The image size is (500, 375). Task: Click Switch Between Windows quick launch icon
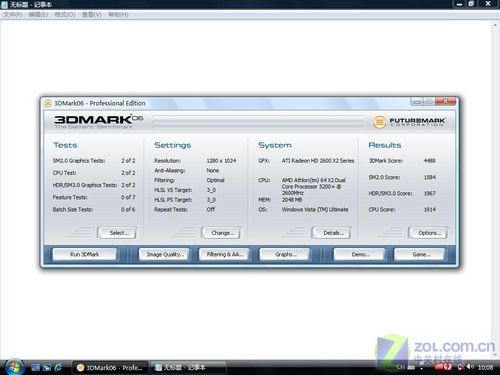tap(47, 367)
